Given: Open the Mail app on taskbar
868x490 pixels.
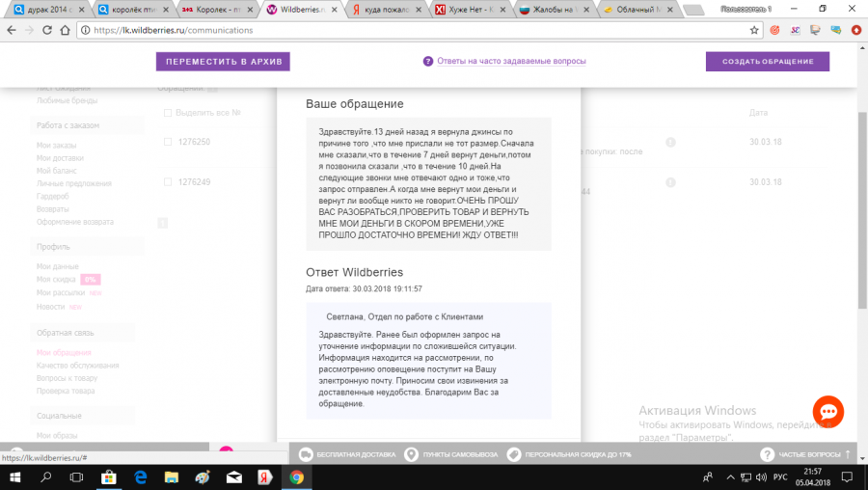Looking at the screenshot, I should click(234, 477).
